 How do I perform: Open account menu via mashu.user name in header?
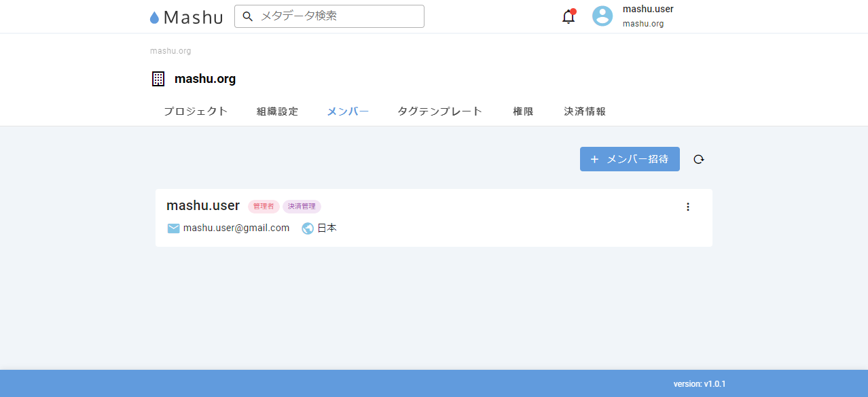(648, 10)
